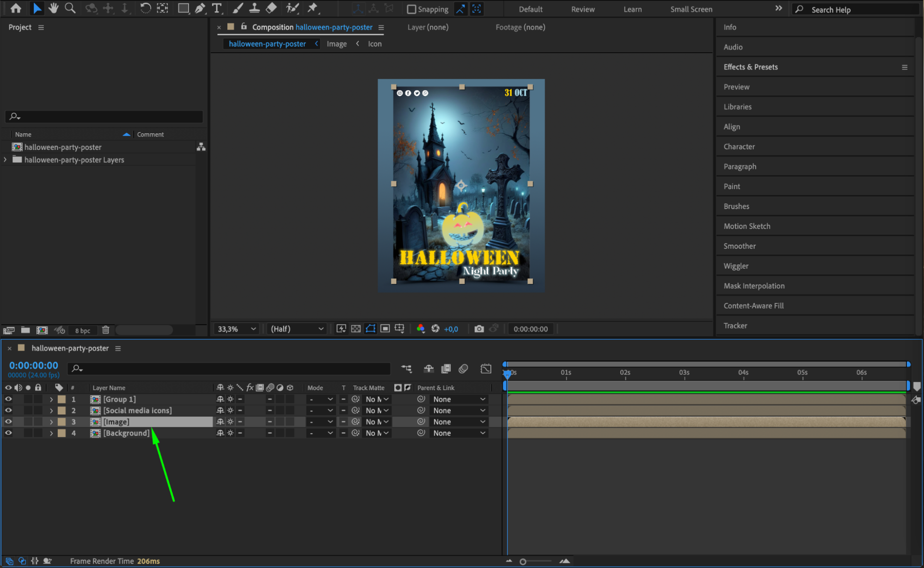Adjust the timeline zoom slider knob
The image size is (924, 568).
(x=523, y=562)
